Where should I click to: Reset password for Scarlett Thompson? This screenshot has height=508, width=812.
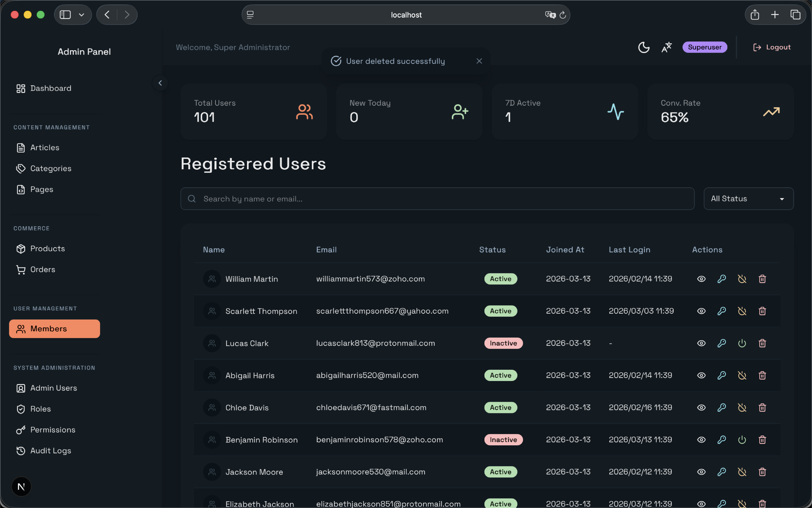(722, 311)
